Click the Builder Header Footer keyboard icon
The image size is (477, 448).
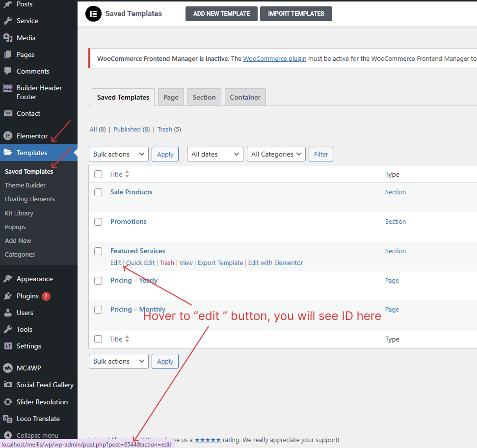[x=8, y=88]
